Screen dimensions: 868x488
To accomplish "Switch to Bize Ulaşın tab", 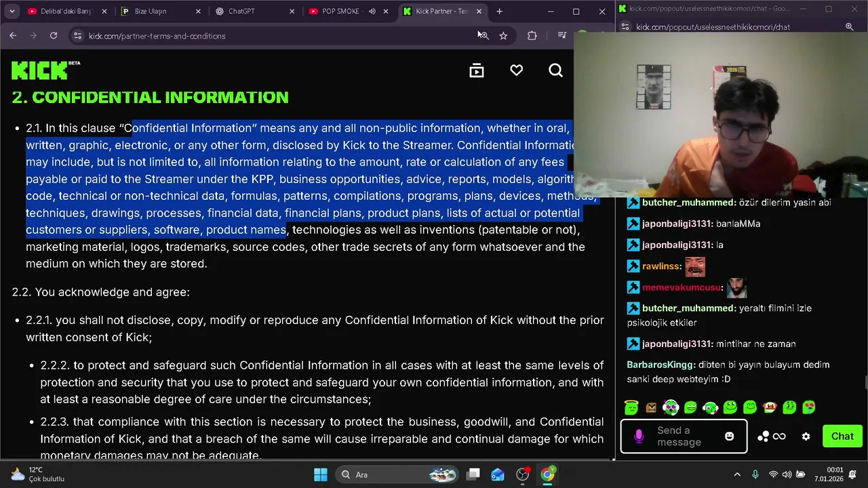I will pos(161,12).
